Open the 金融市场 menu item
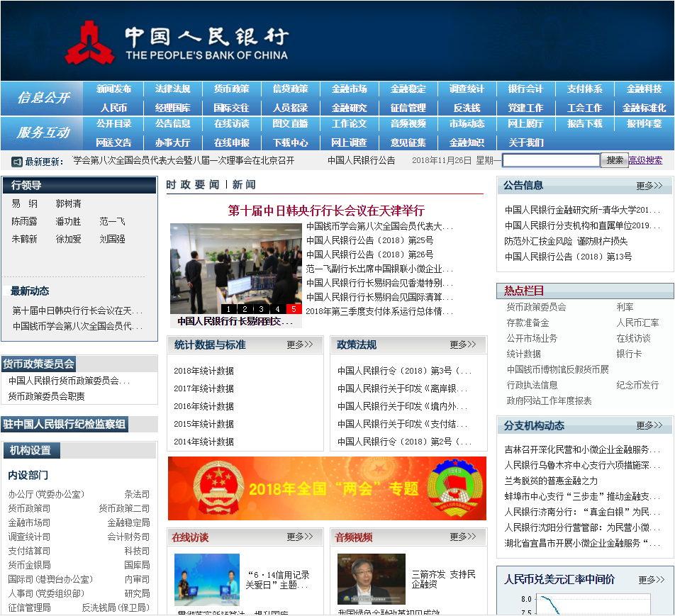 [x=349, y=89]
